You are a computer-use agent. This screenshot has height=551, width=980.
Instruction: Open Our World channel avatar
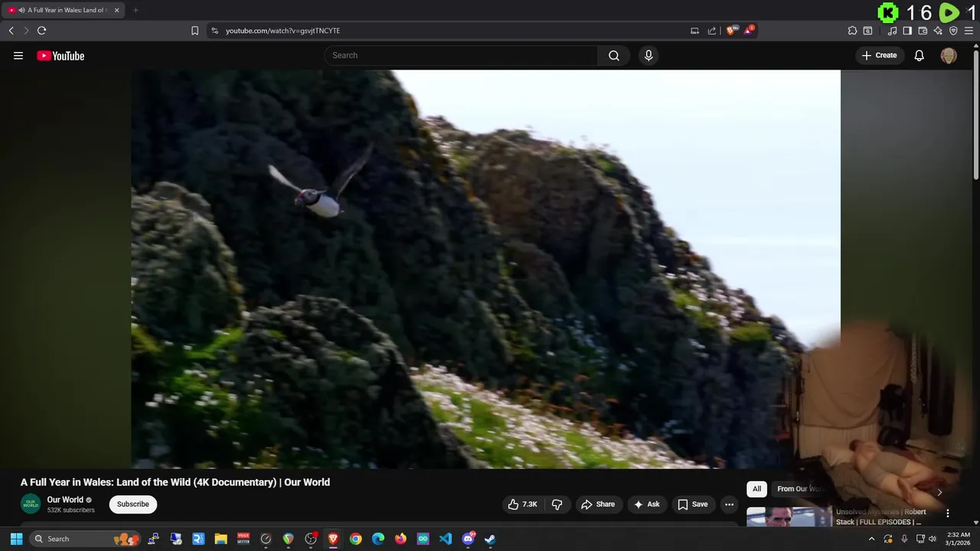pos(31,504)
